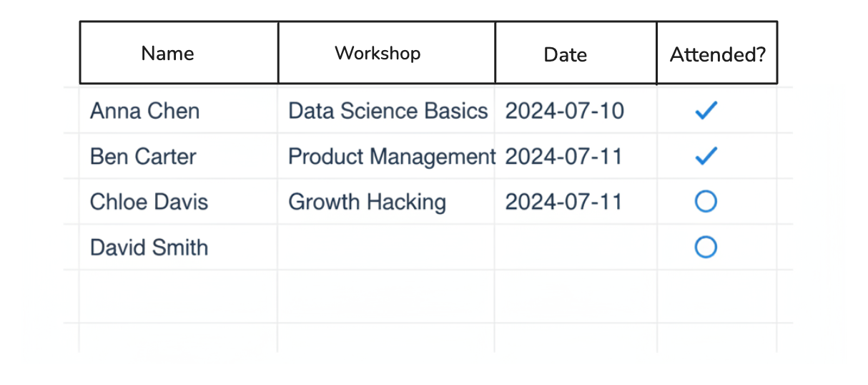Click the Ben Carter name cell
The width and height of the screenshot is (868, 385).
[x=143, y=157]
